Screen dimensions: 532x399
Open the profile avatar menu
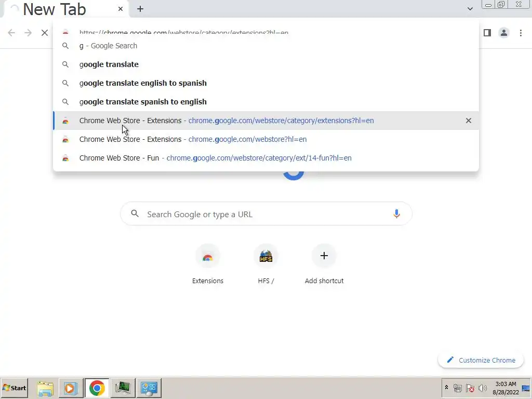(x=504, y=33)
